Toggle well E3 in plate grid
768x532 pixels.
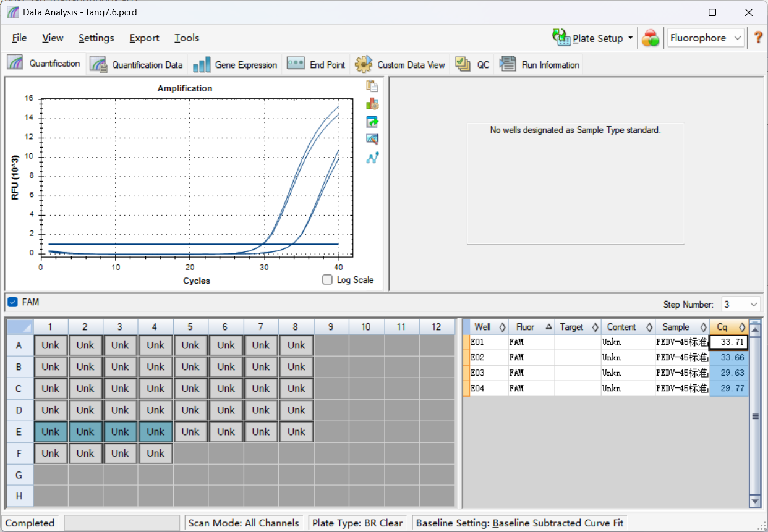[121, 432]
